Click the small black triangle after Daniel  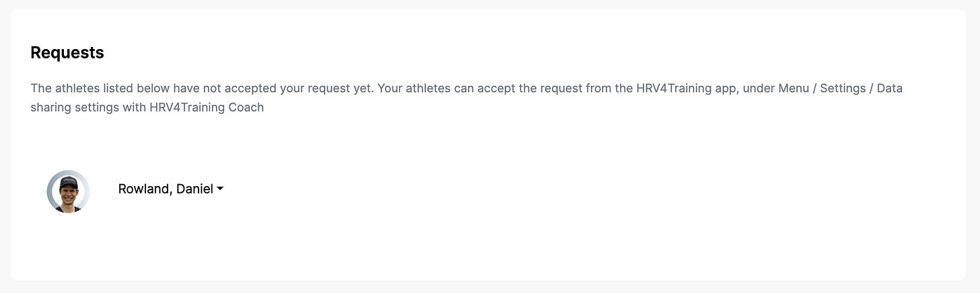[x=219, y=190]
